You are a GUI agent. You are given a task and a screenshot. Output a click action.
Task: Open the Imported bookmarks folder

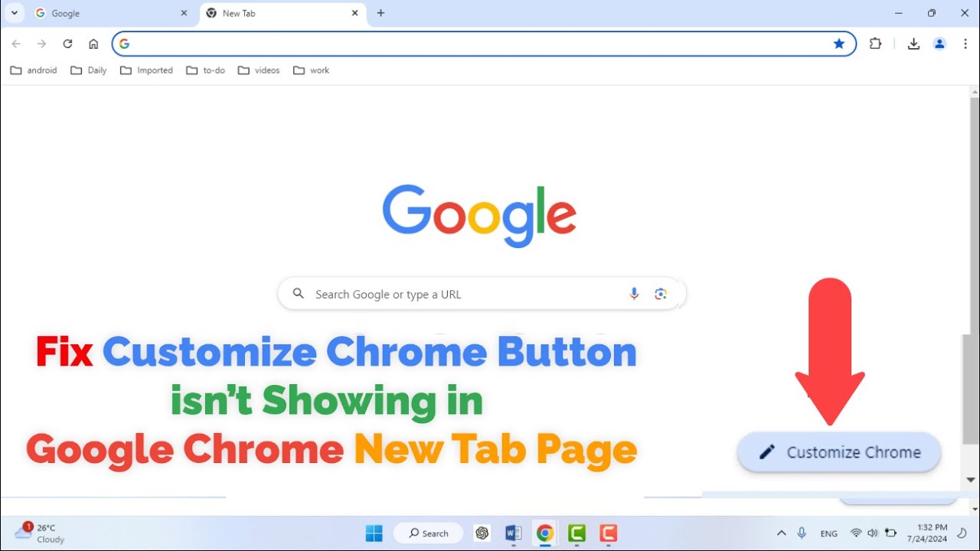tap(147, 70)
